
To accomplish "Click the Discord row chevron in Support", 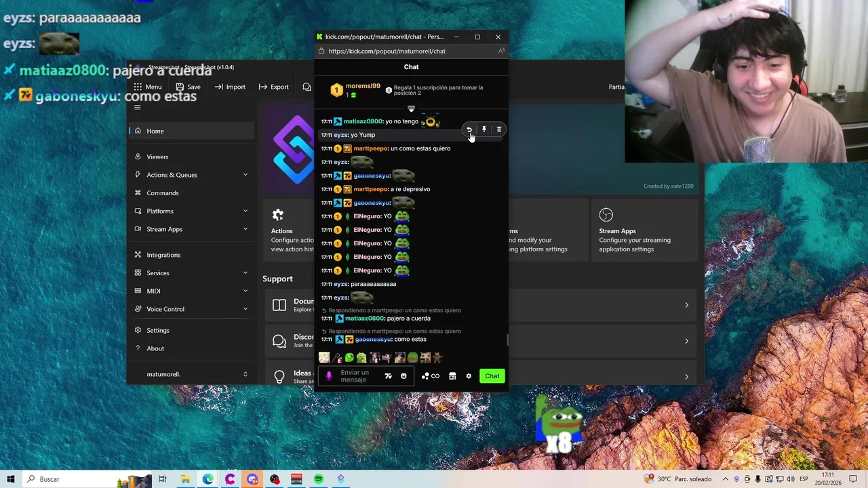I will (686, 341).
